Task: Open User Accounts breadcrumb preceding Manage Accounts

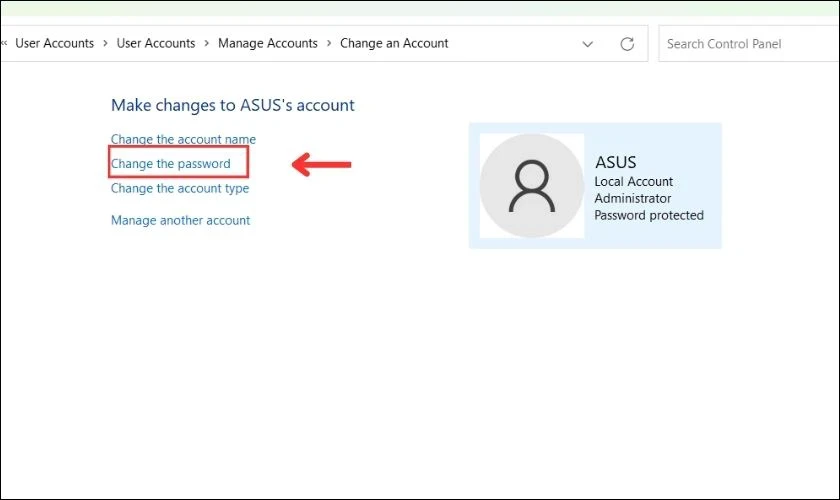Action: [x=156, y=43]
